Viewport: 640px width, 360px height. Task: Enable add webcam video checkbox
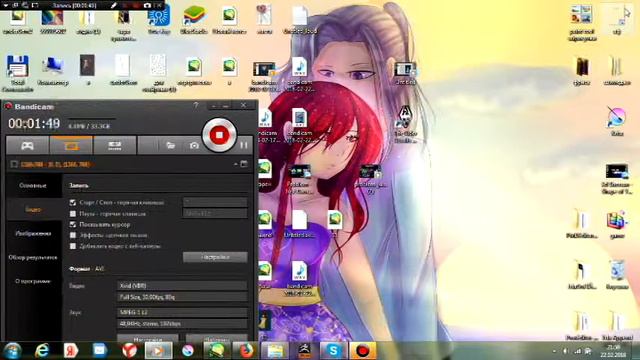[73, 246]
